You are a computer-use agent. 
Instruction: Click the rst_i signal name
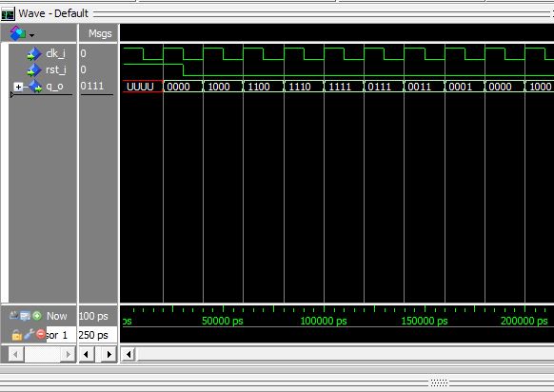pos(56,69)
